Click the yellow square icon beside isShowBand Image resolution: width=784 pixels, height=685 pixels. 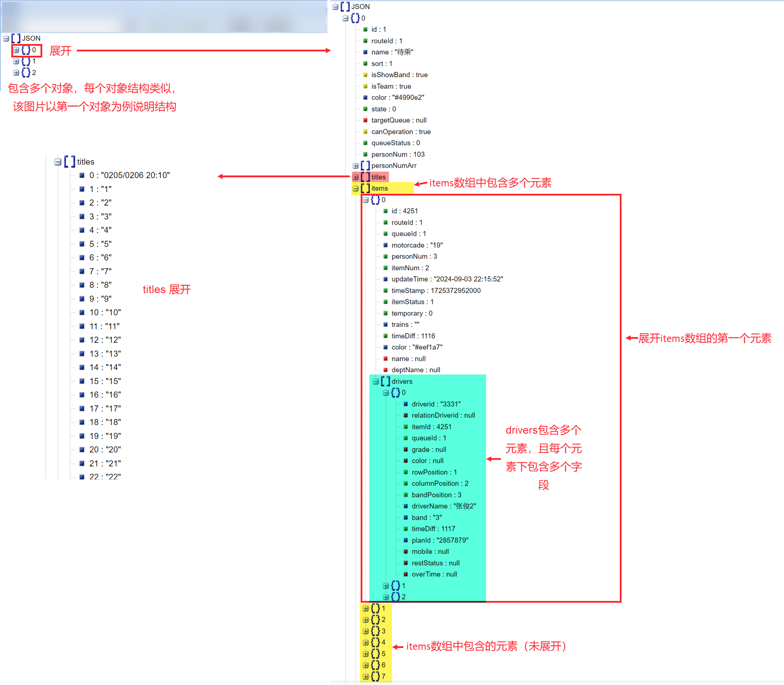coord(365,75)
